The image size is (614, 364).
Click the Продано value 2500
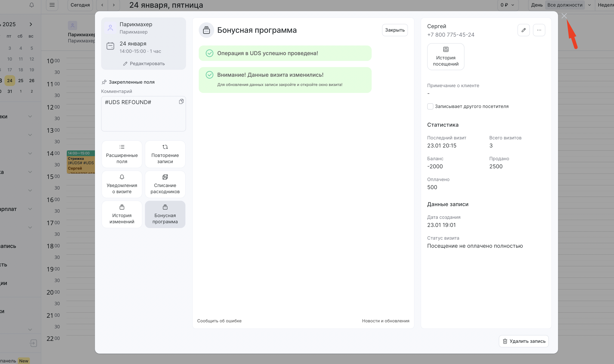tap(496, 166)
